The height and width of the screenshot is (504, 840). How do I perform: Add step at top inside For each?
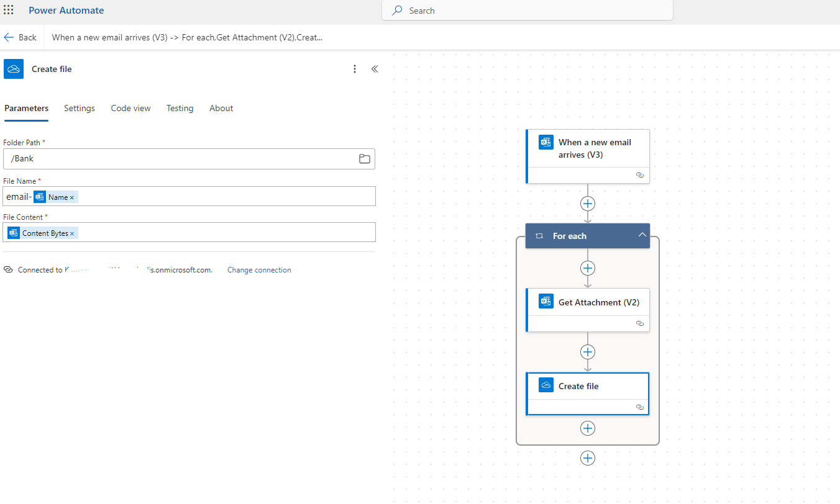(x=588, y=268)
